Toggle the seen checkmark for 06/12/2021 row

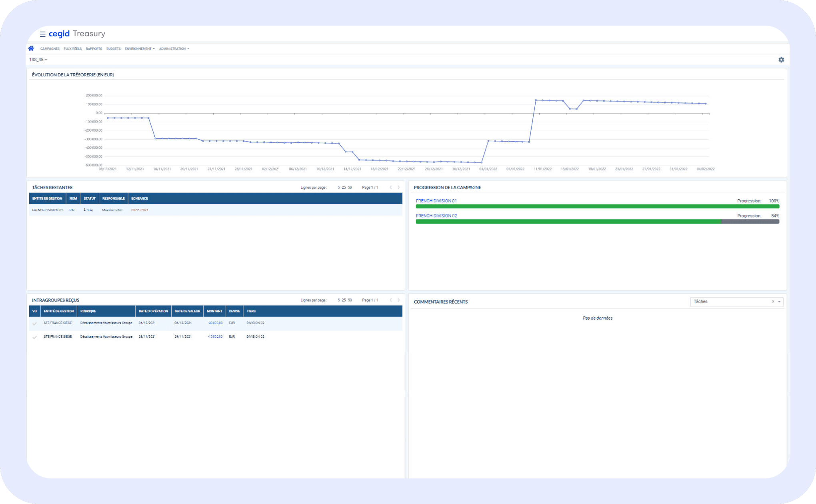pyautogui.click(x=35, y=323)
